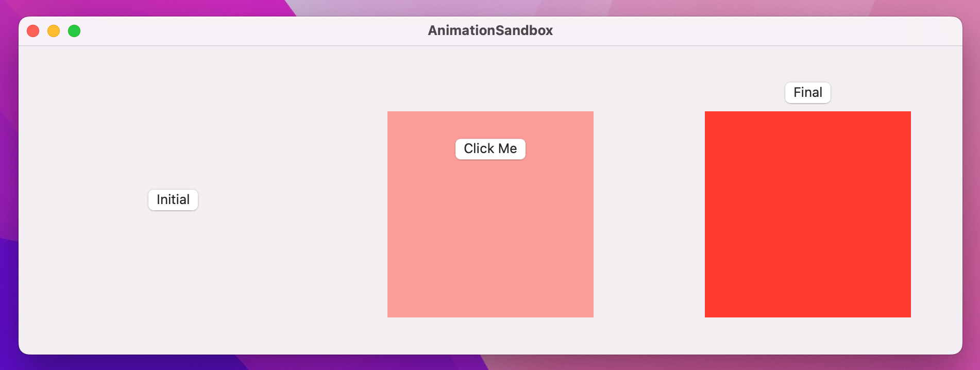This screenshot has height=370, width=980.
Task: Click between the two colored squares
Action: coord(649,215)
